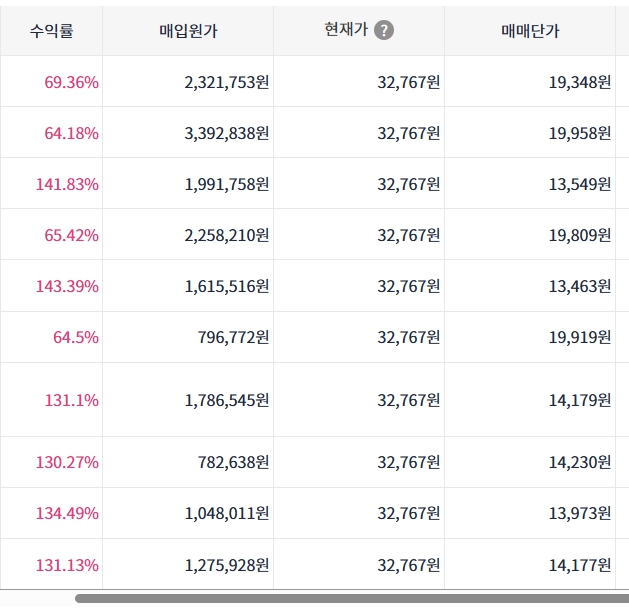Click the 796,772원 purchase cost value

pyautogui.click(x=235, y=337)
